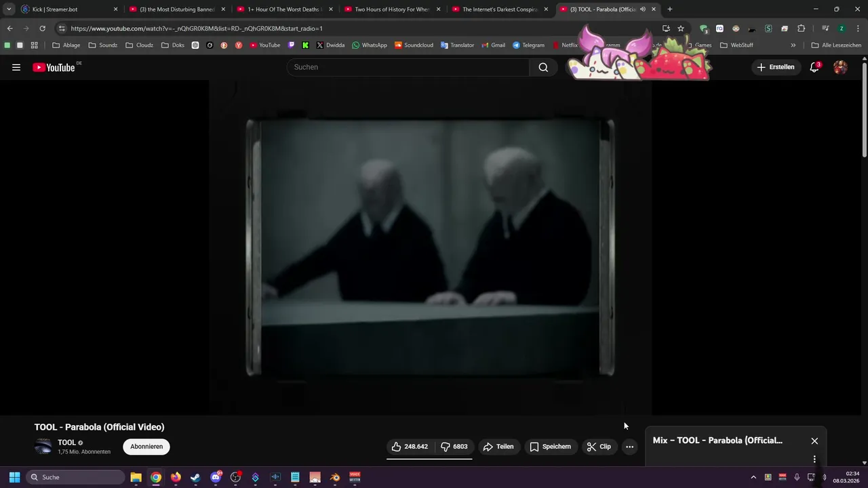Bookmark this page with the star
Screen dimensions: 868x488
click(x=681, y=28)
